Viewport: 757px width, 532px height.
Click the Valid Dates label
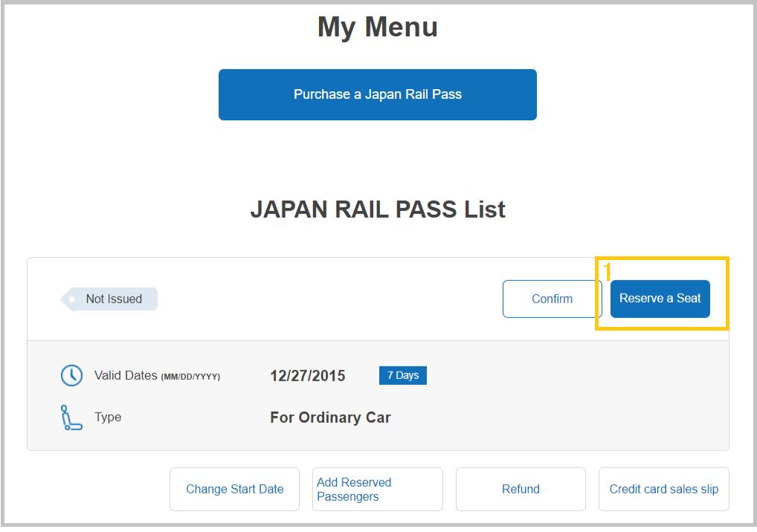pyautogui.click(x=157, y=376)
